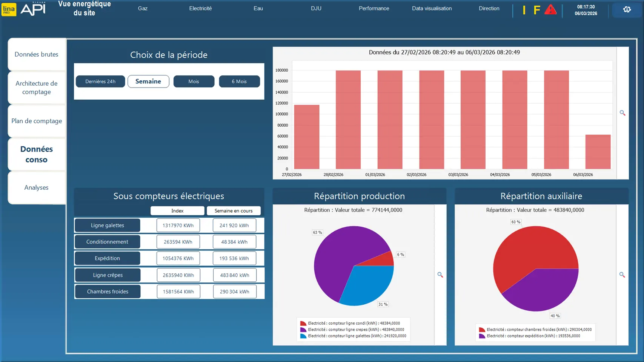The image size is (644, 362).
Task: Open the Data visualisation menu
Action: [432, 8]
